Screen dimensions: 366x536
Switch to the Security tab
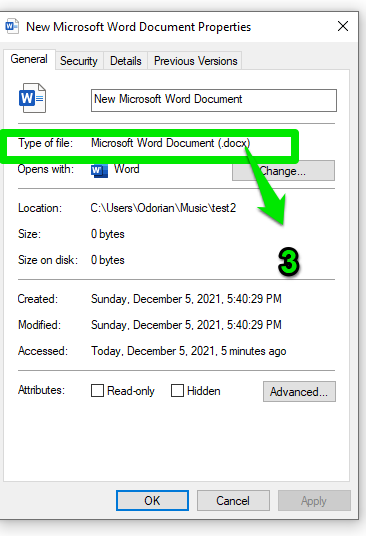click(79, 61)
